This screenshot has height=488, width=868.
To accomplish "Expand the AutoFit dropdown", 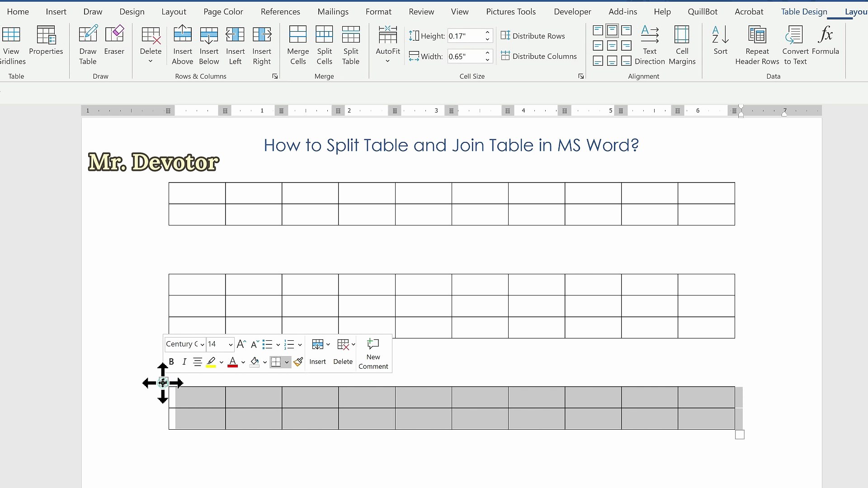I will tap(387, 61).
